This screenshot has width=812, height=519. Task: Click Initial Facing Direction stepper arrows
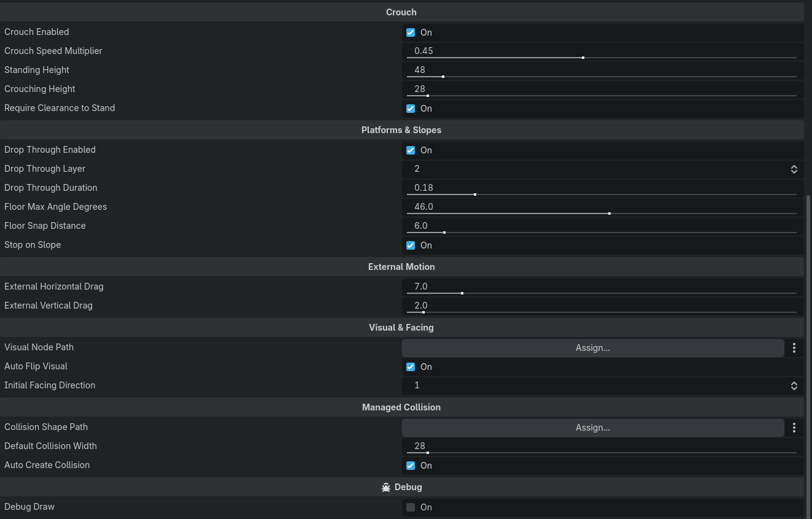[x=794, y=385]
